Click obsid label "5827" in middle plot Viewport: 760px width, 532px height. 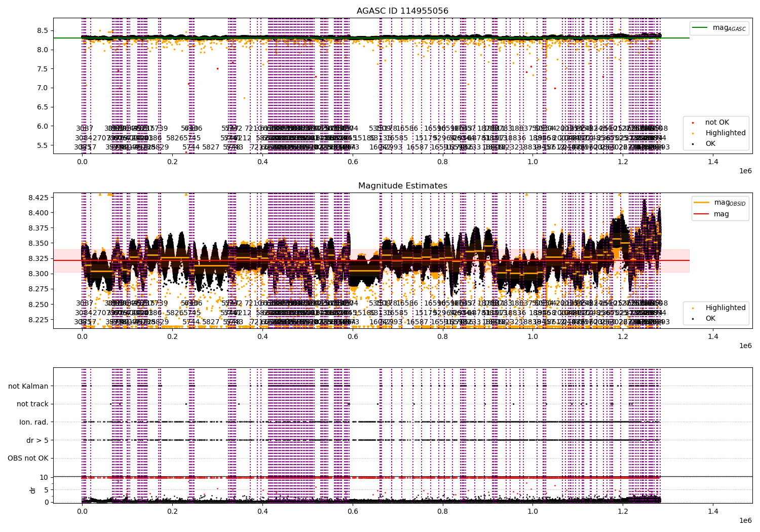pyautogui.click(x=211, y=322)
